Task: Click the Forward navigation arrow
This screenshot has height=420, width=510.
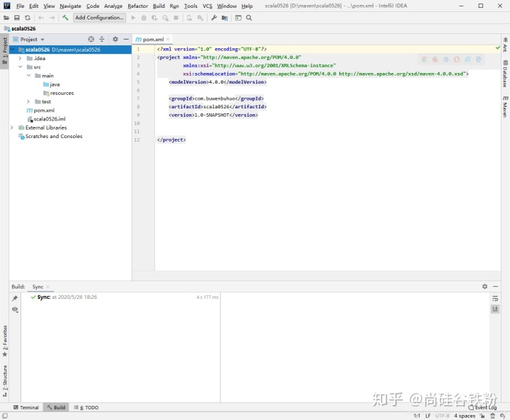Action: (52, 18)
